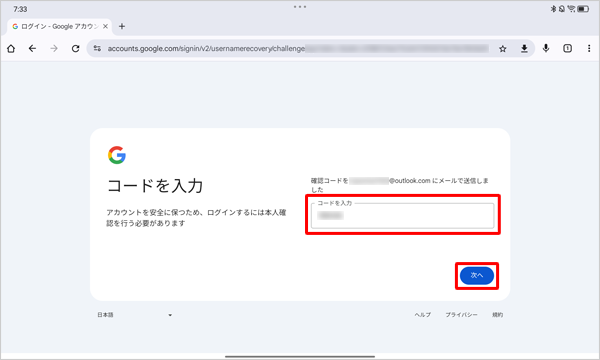
Task: Tap the battery icon in the status bar
Action: pos(583,9)
